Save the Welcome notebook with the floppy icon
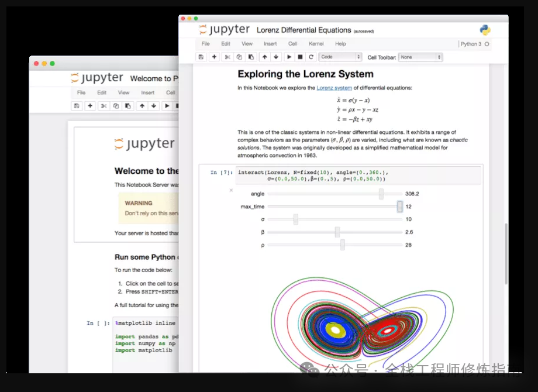 (77, 106)
